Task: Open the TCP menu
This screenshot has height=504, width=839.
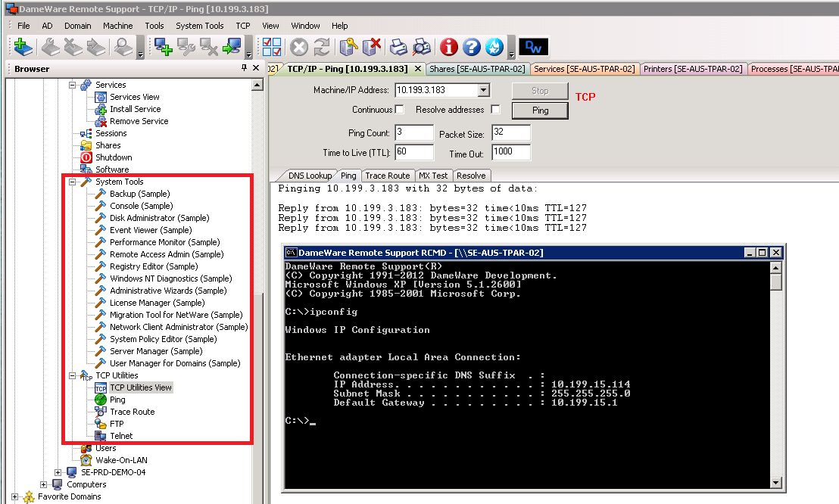Action: click(x=243, y=26)
